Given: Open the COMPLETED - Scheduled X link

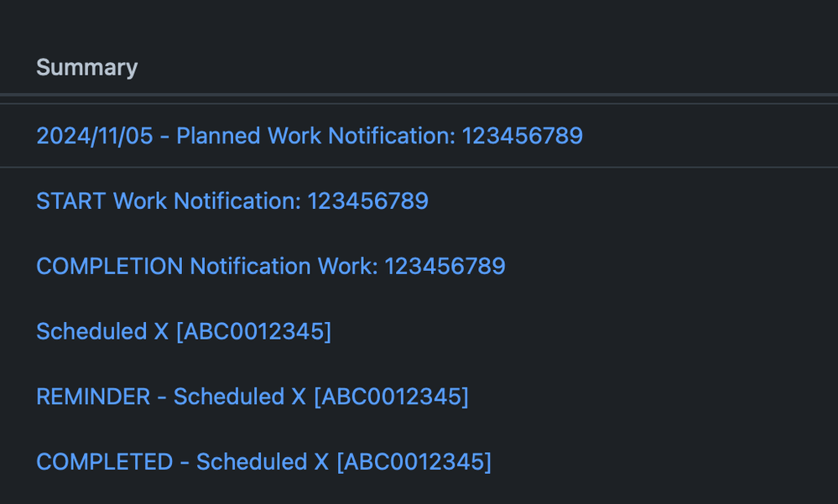Looking at the screenshot, I should coord(263,462).
